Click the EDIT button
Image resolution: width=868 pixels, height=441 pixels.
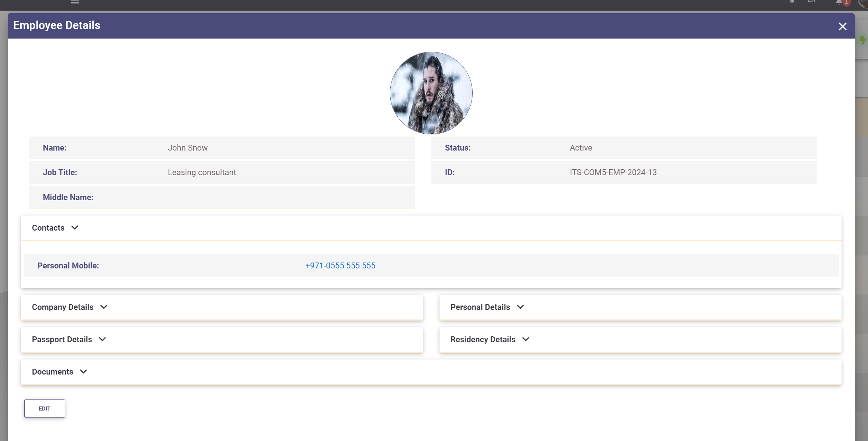click(x=44, y=408)
